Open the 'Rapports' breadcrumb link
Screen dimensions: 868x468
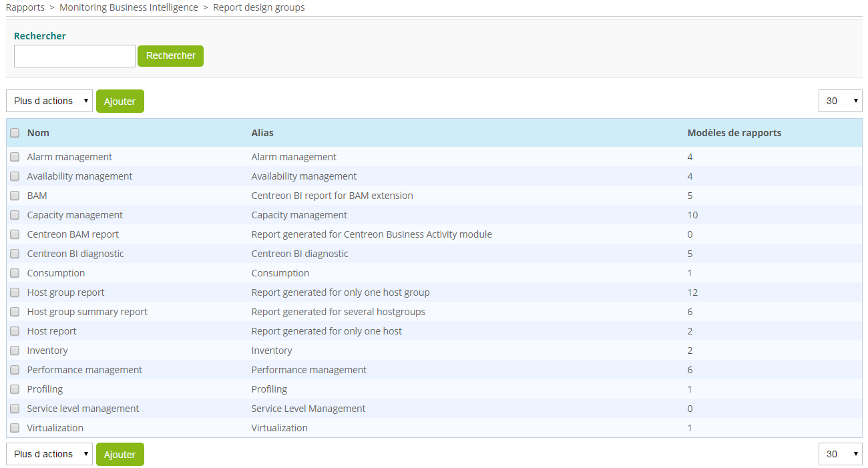tap(25, 7)
